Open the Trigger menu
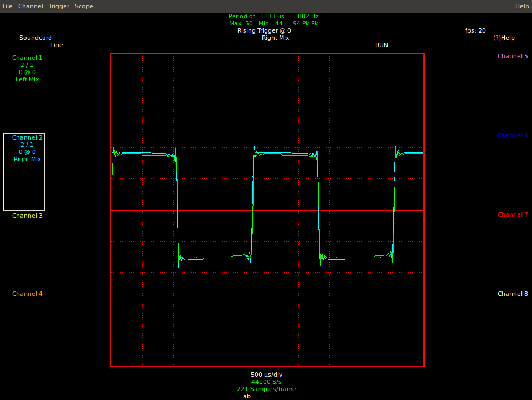Viewport: 532px width, 400px height. coord(59,6)
